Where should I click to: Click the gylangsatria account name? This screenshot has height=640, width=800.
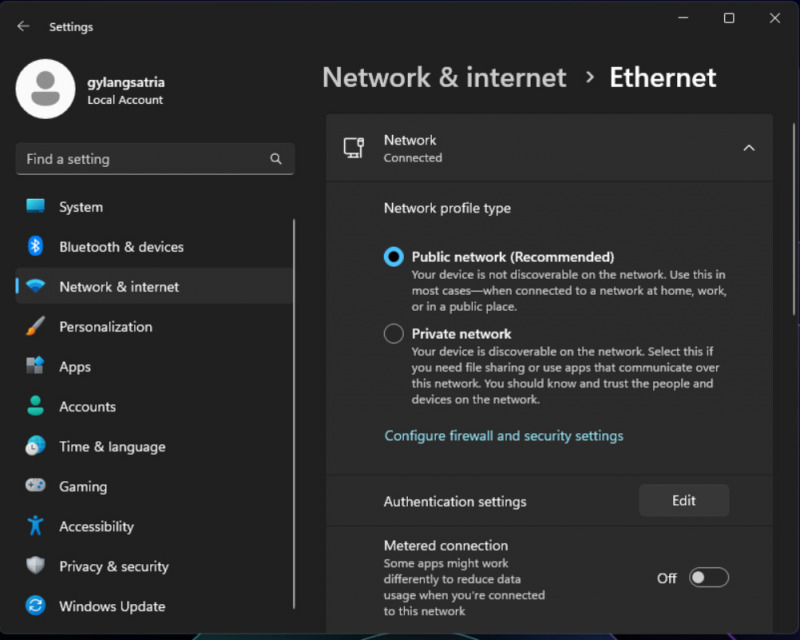[126, 82]
